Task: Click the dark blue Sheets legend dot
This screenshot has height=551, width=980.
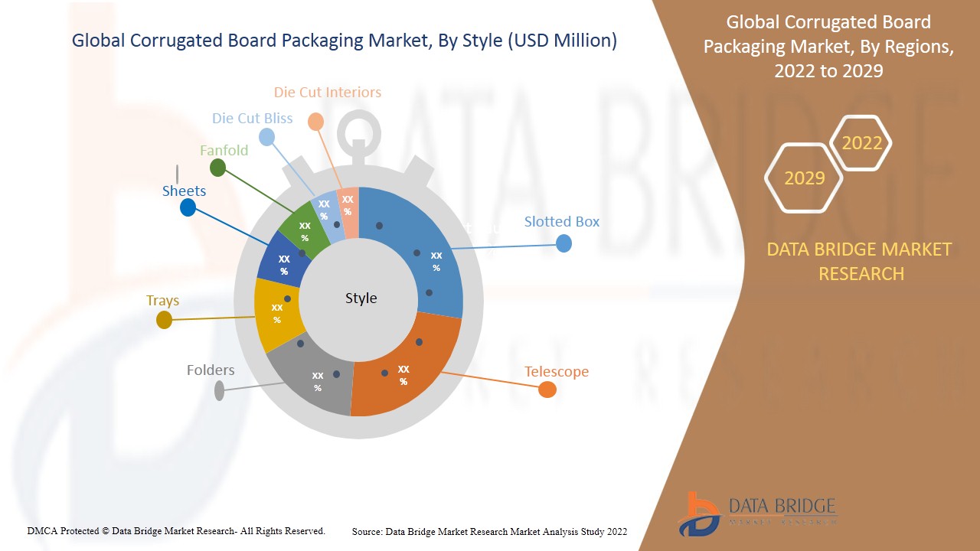Action: (x=188, y=207)
